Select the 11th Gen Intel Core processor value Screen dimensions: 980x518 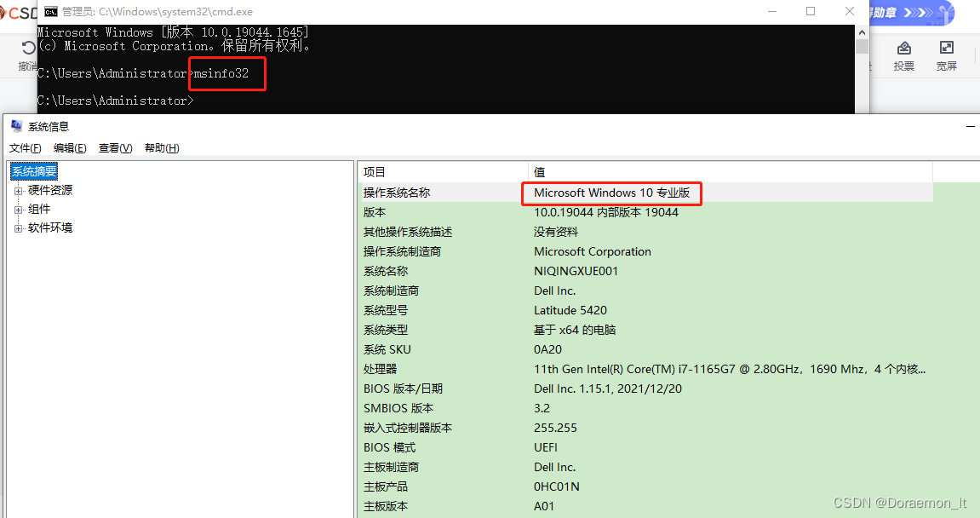[x=730, y=369]
